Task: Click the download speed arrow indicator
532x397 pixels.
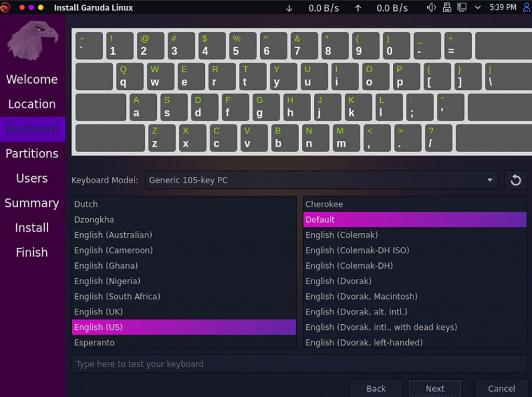Action: (289, 8)
